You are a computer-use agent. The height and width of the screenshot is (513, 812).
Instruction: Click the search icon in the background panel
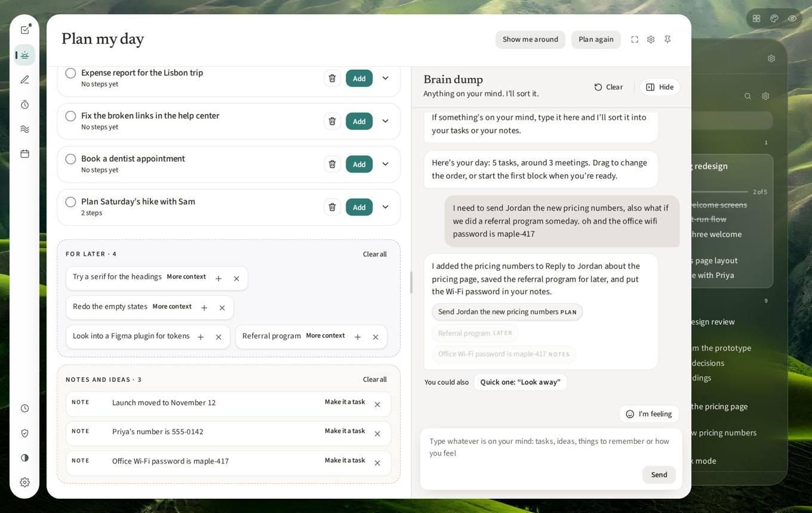click(x=748, y=96)
